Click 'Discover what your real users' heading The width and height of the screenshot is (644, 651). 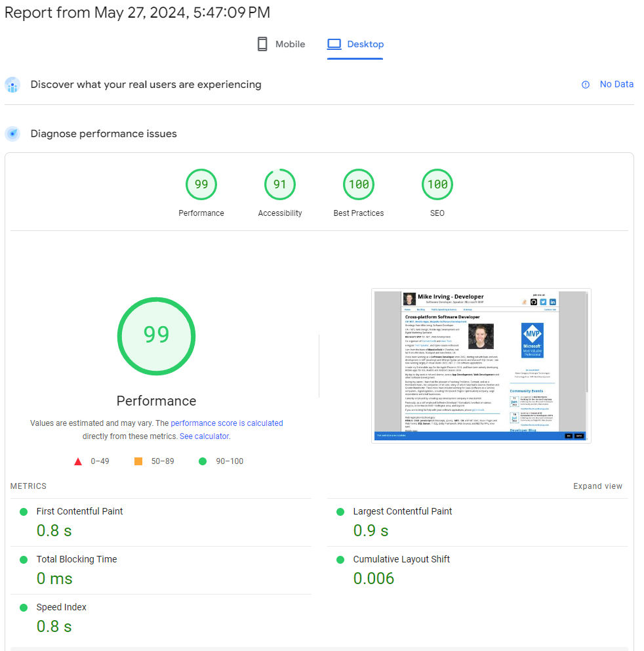[146, 84]
